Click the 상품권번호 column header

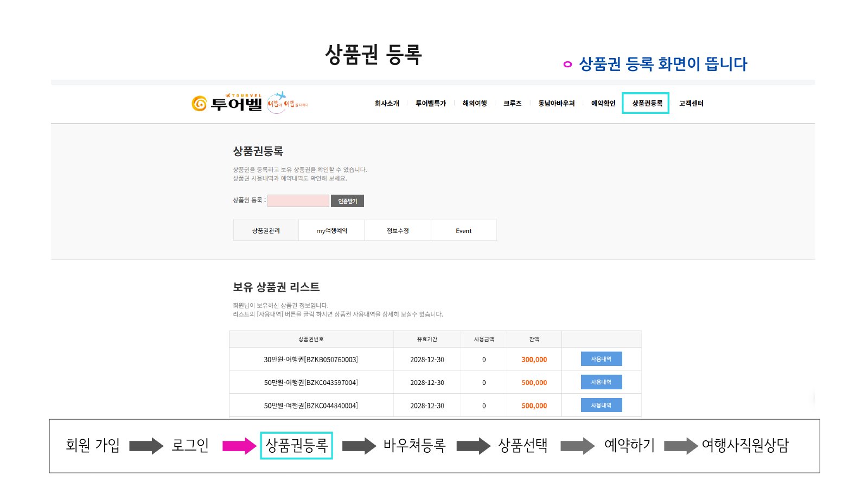pyautogui.click(x=311, y=339)
